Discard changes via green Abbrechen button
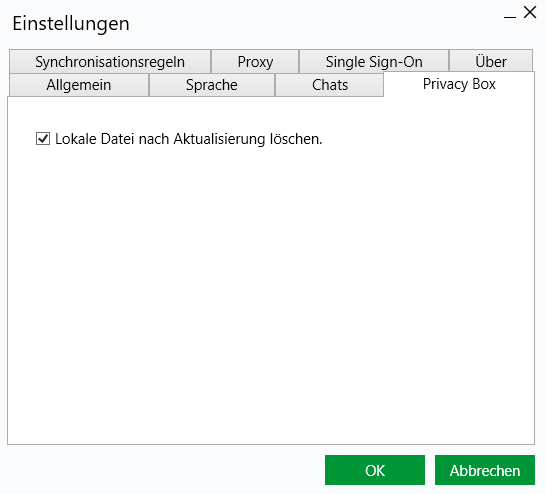Viewport: 545px width, 494px height. [x=485, y=470]
